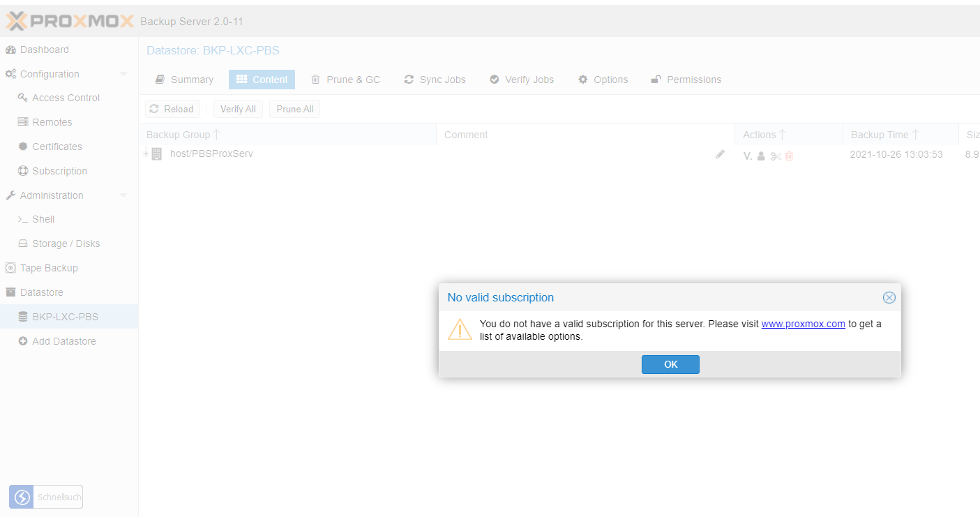This screenshot has height=517, width=980.
Task: Click the Schnellsuche lightning icon
Action: point(22,497)
